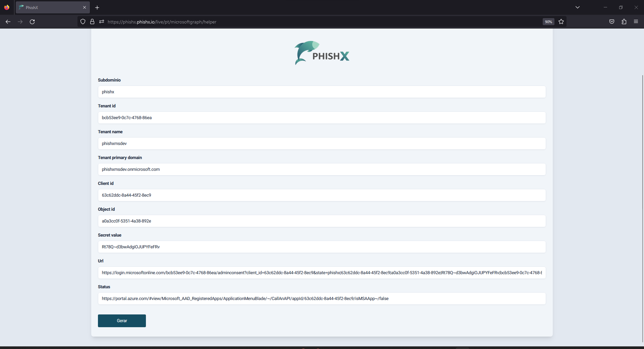This screenshot has height=349, width=644.
Task: Close the PhishX tab
Action: [85, 7]
